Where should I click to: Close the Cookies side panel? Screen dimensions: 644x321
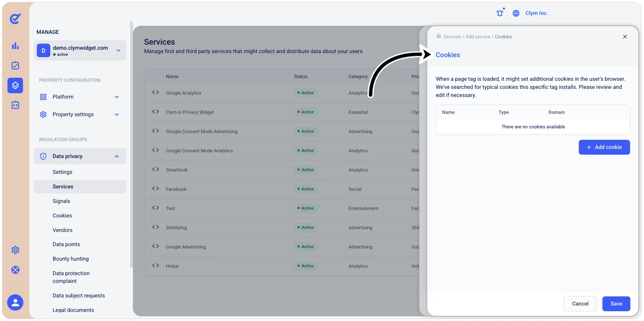(625, 37)
